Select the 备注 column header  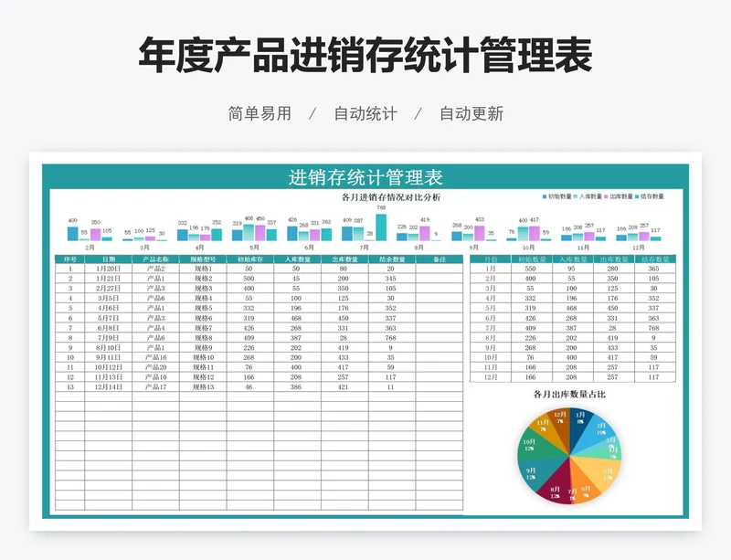pyautogui.click(x=440, y=259)
